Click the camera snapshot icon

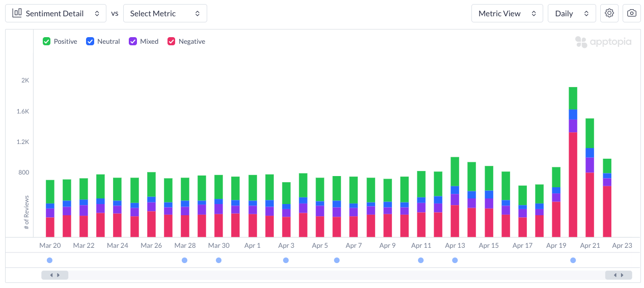(632, 13)
